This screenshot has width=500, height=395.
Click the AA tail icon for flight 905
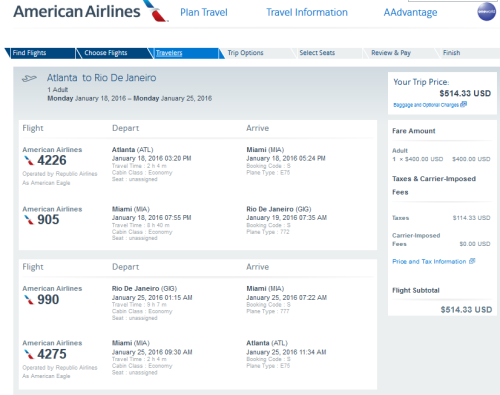(29, 220)
